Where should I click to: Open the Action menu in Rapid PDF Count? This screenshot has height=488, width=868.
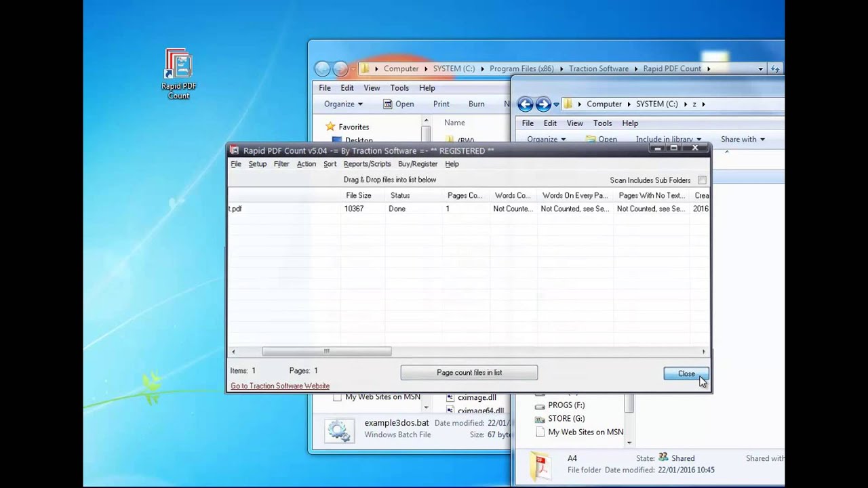[x=307, y=164]
